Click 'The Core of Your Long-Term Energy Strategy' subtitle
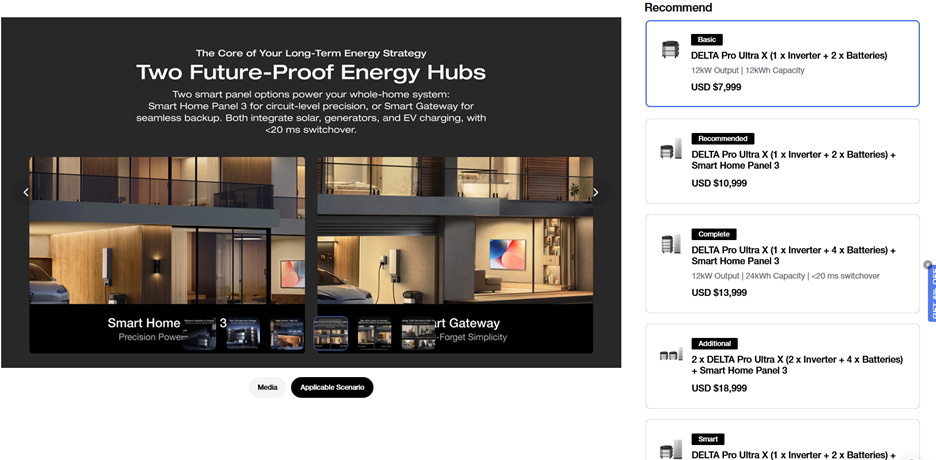 pos(311,53)
